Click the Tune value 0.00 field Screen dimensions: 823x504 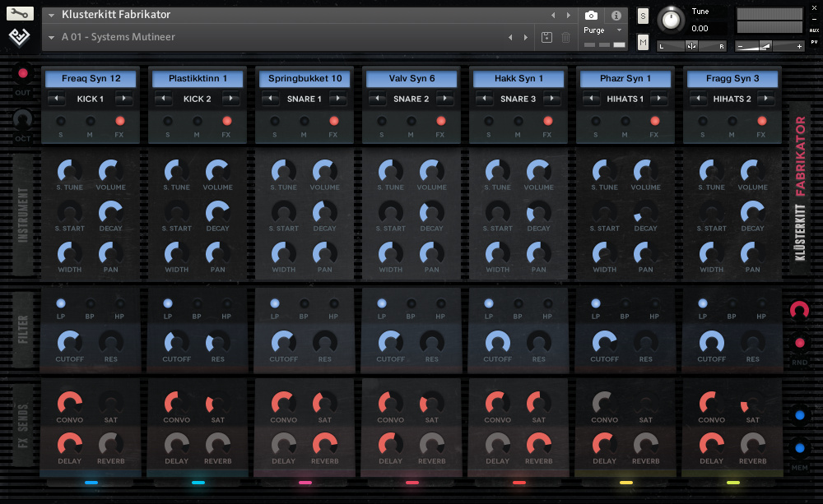click(700, 28)
